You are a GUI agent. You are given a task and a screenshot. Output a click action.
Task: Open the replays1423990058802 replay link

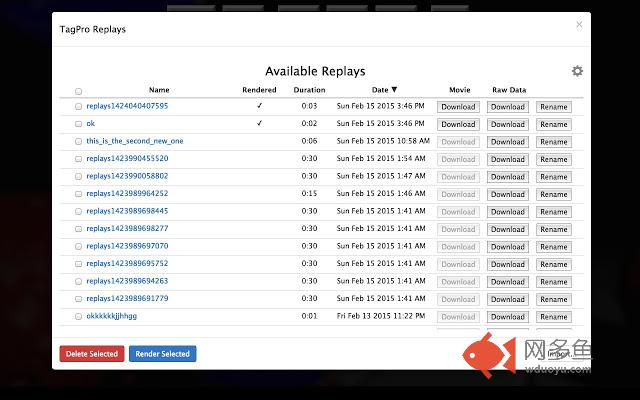click(127, 176)
